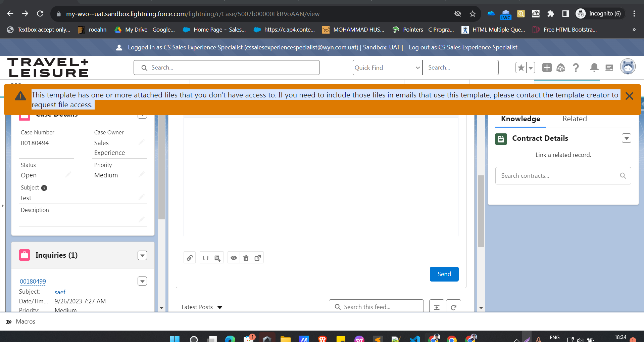
Task: Insert an email template
Action: pos(217,257)
